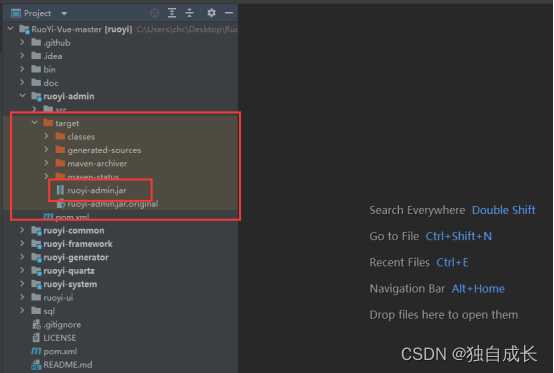Click the doc folder icon
Screen dimensions: 554x373
click(36, 83)
